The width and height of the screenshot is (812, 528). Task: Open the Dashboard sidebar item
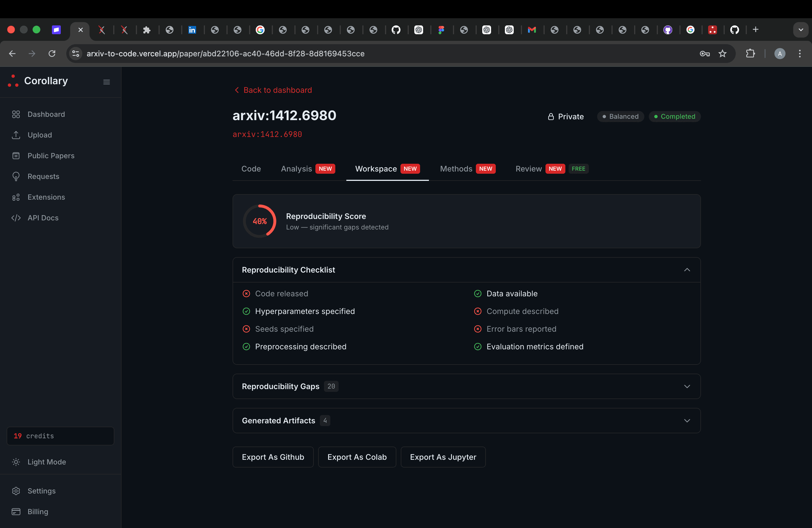pyautogui.click(x=60, y=114)
